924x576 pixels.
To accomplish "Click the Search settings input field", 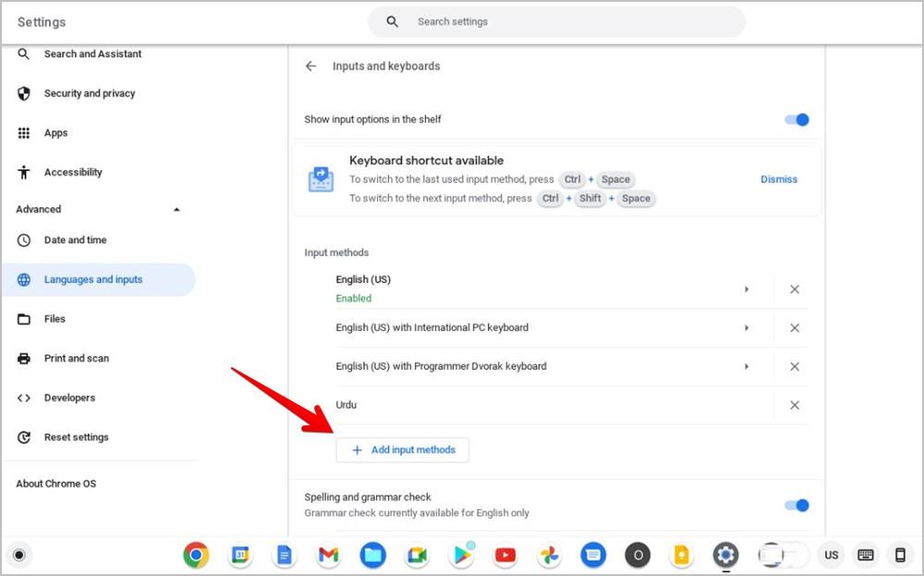I will [556, 22].
